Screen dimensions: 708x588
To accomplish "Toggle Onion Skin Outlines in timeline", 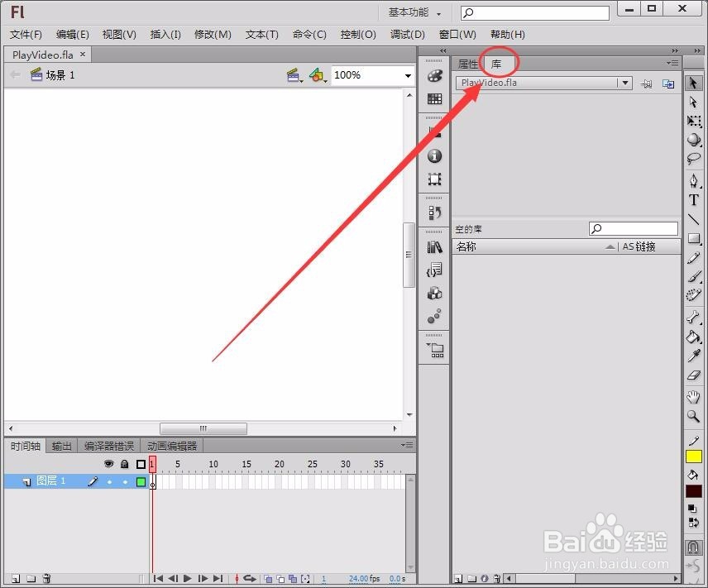I will point(280,579).
